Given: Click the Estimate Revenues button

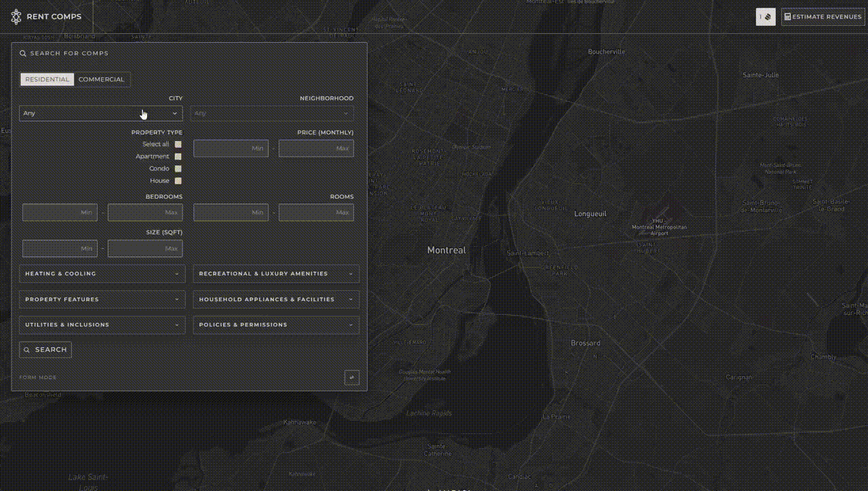Looking at the screenshot, I should coord(823,16).
